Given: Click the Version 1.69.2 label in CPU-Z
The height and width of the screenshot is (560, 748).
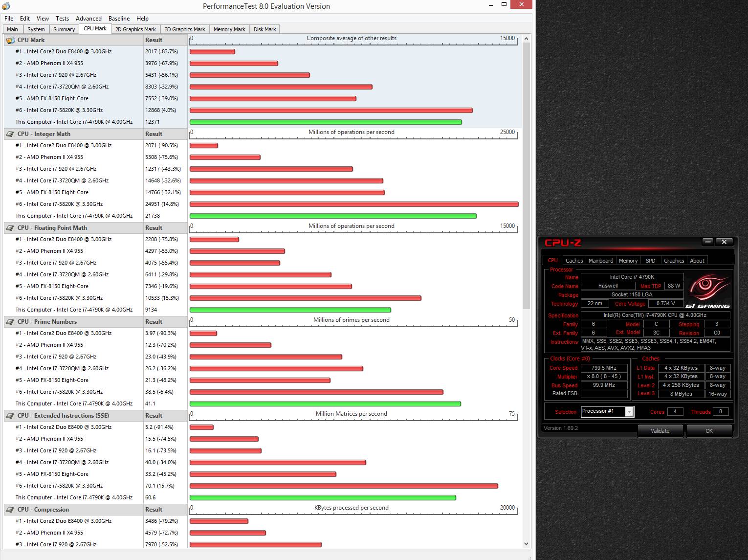Looking at the screenshot, I should tap(561, 428).
